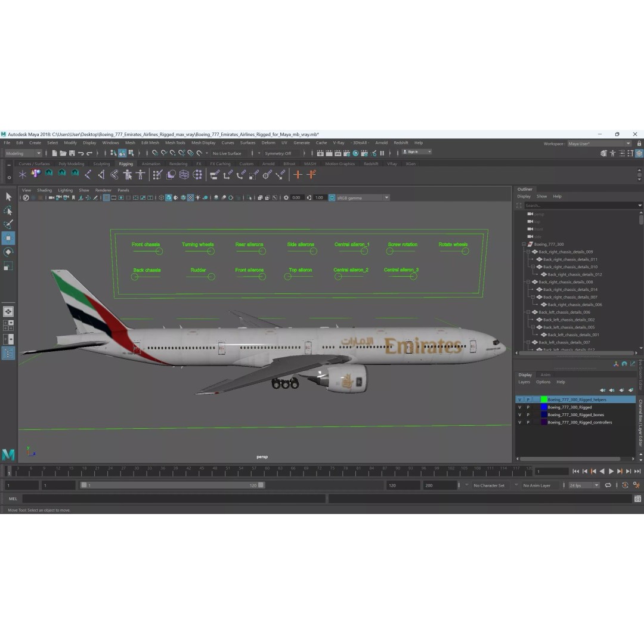Toggle visibility V of Boeing_777_300_Rigged_helpers layer
644x644 pixels.
519,400
